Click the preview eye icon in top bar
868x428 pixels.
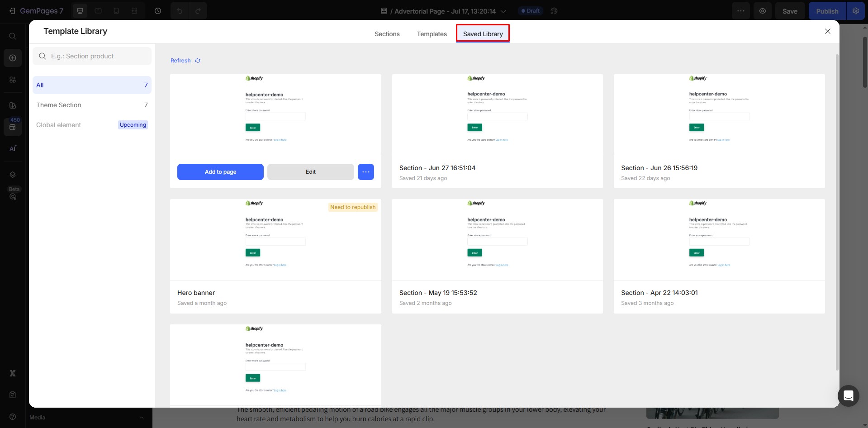pos(762,11)
